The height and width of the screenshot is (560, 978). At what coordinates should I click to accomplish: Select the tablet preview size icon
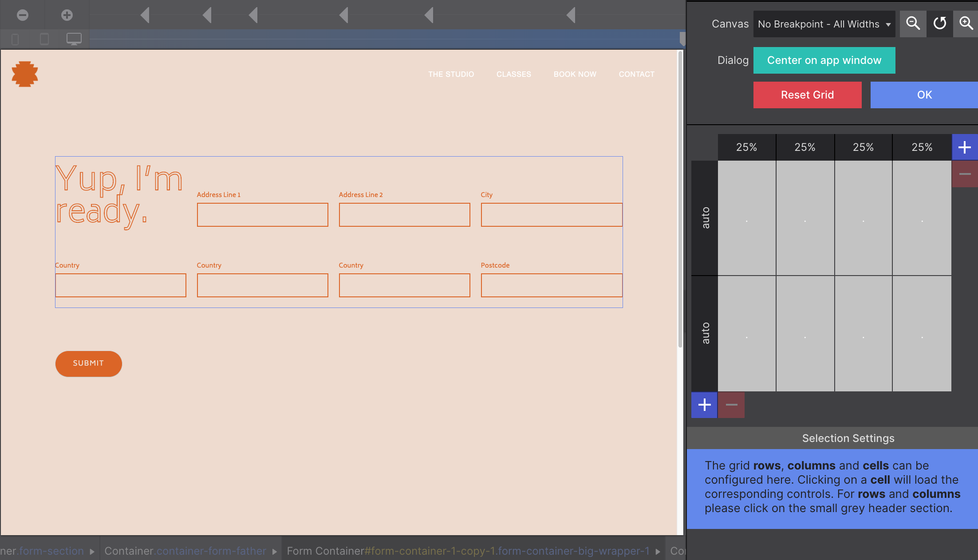[44, 39]
